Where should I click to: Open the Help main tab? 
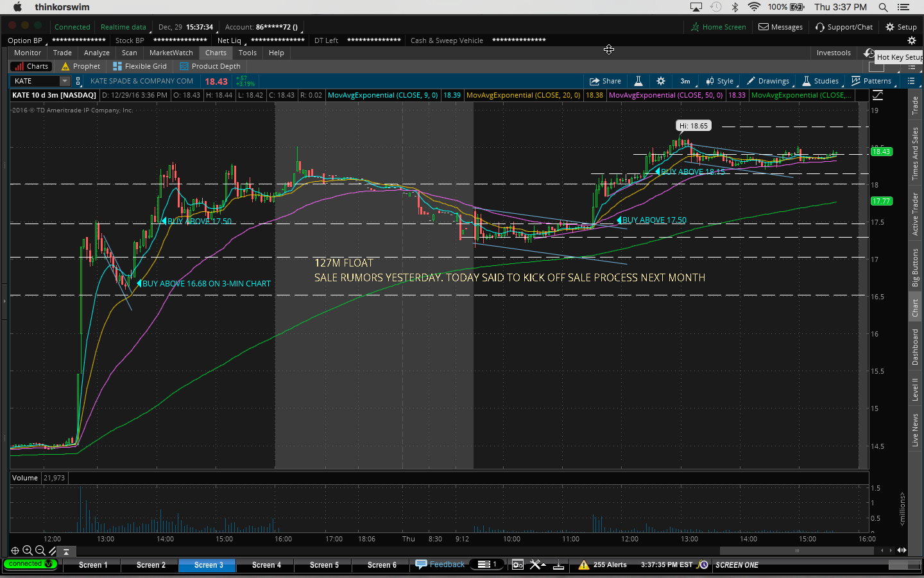click(x=277, y=53)
